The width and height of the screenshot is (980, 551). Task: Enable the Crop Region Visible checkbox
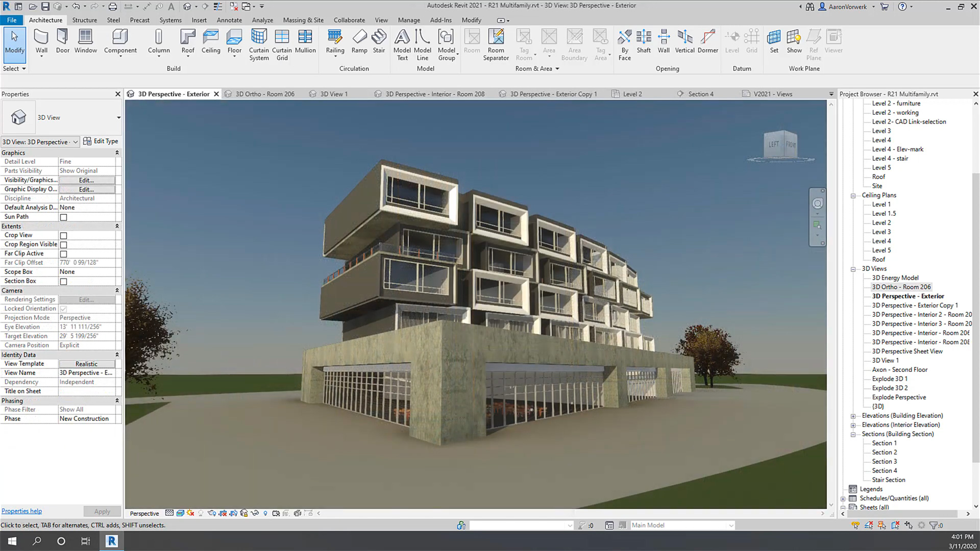[63, 244]
